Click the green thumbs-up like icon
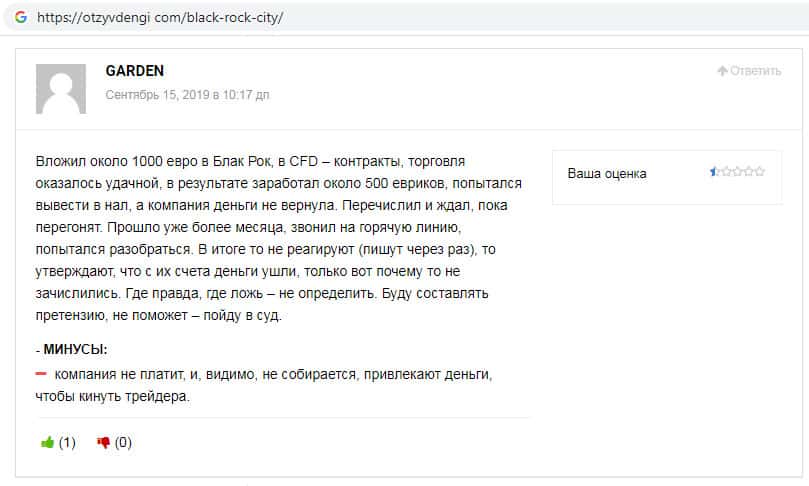 click(x=47, y=442)
